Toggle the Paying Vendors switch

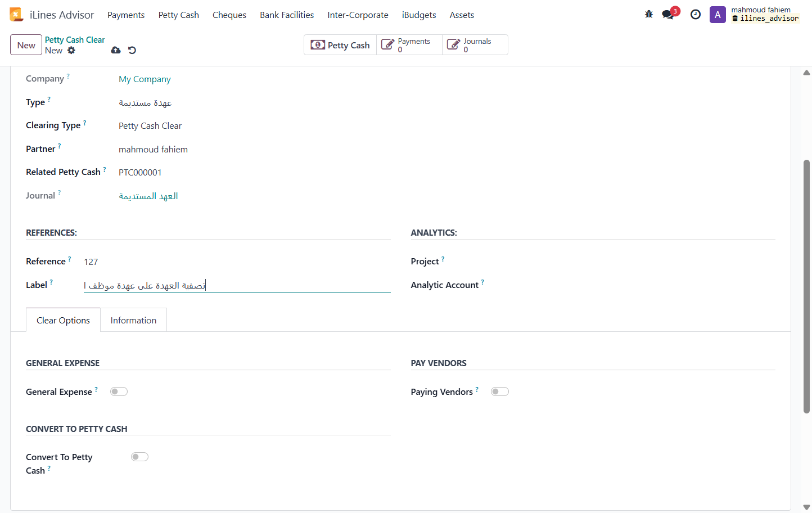(500, 391)
